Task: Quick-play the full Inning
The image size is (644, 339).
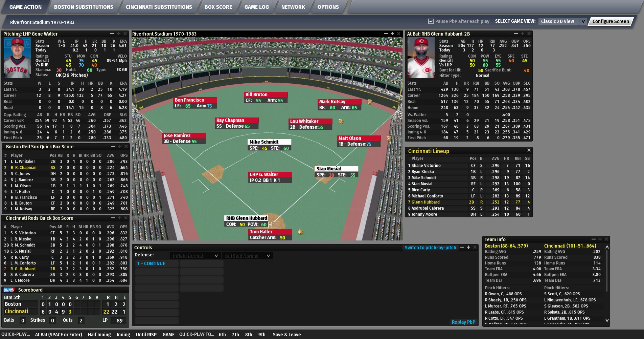Action: (123, 335)
